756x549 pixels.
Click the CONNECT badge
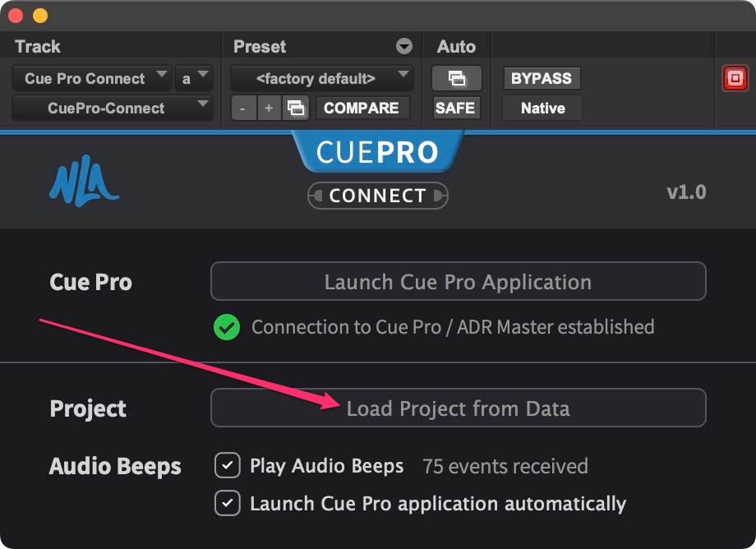pyautogui.click(x=377, y=196)
